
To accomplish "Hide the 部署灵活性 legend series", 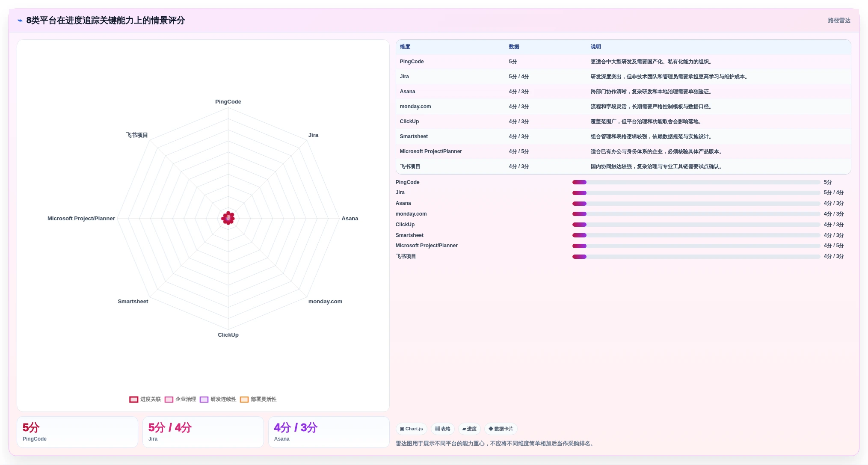I will tap(258, 399).
